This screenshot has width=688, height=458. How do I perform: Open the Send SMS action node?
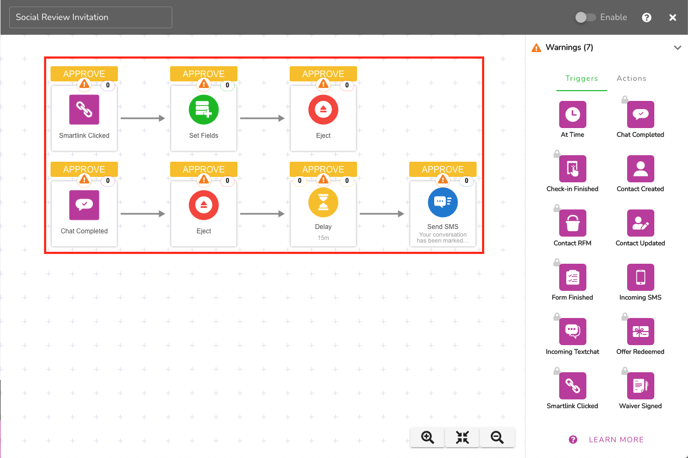(x=442, y=204)
